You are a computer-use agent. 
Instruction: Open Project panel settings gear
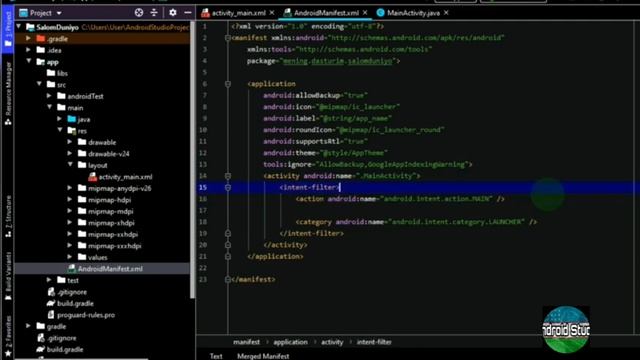(x=173, y=13)
